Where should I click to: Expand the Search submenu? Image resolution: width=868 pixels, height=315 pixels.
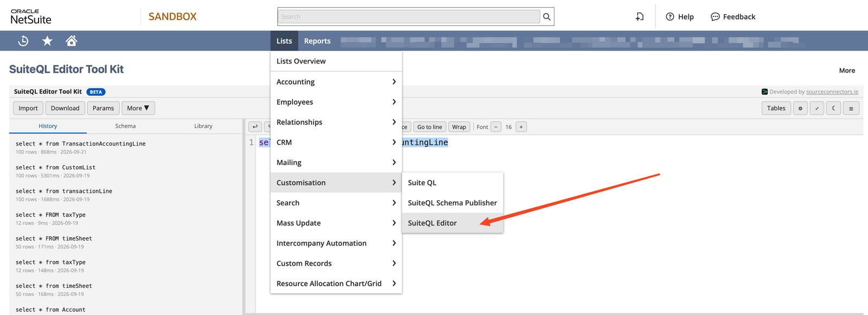pos(336,203)
